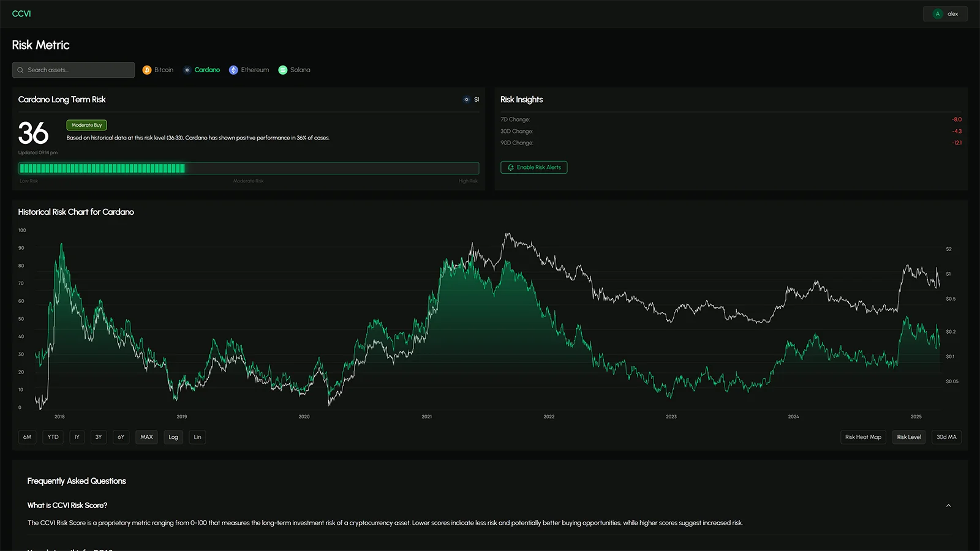The image size is (980, 551).
Task: Click inside the Search assets field
Action: (x=73, y=70)
